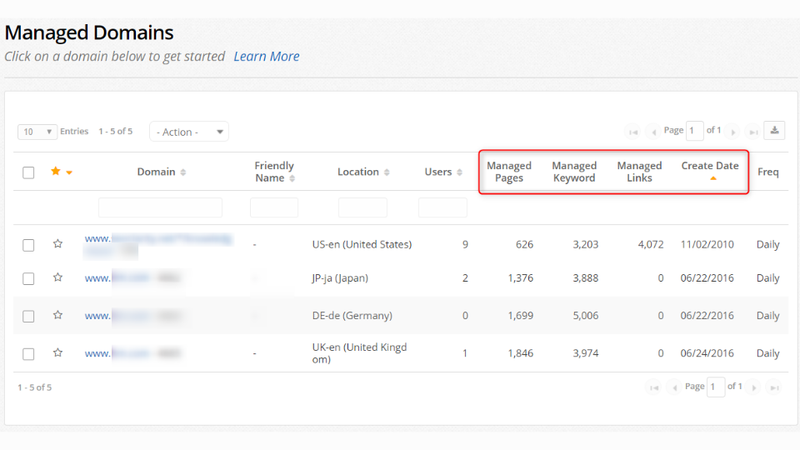Go to first page in top pager
This screenshot has width=800, height=450.
(x=633, y=132)
